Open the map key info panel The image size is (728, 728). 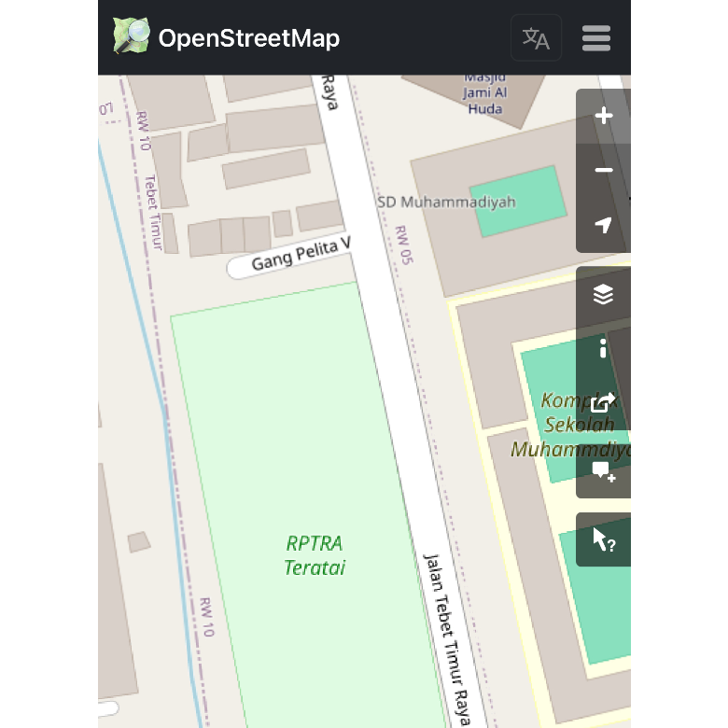604,348
